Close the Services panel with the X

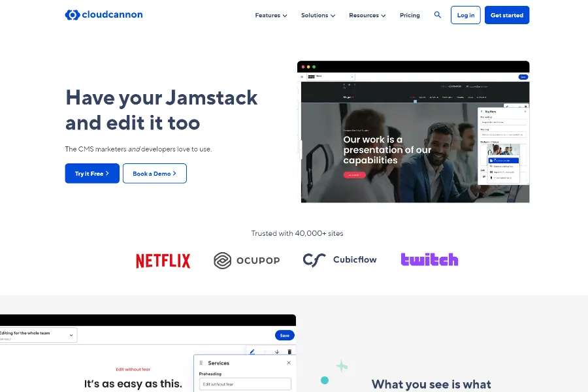(289, 363)
